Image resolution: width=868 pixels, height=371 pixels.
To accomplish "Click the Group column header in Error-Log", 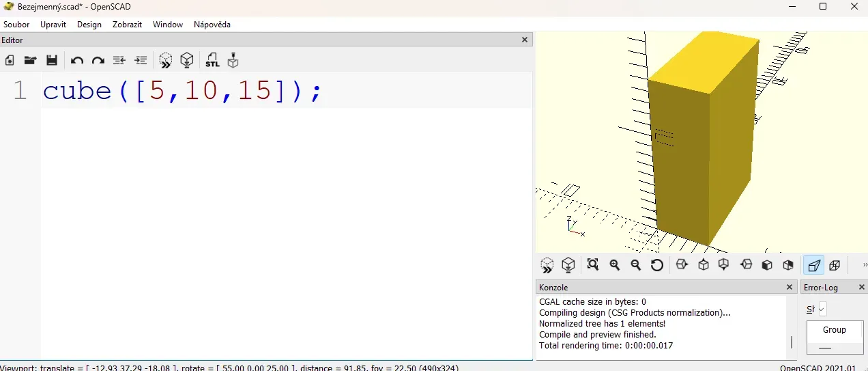I will (835, 329).
